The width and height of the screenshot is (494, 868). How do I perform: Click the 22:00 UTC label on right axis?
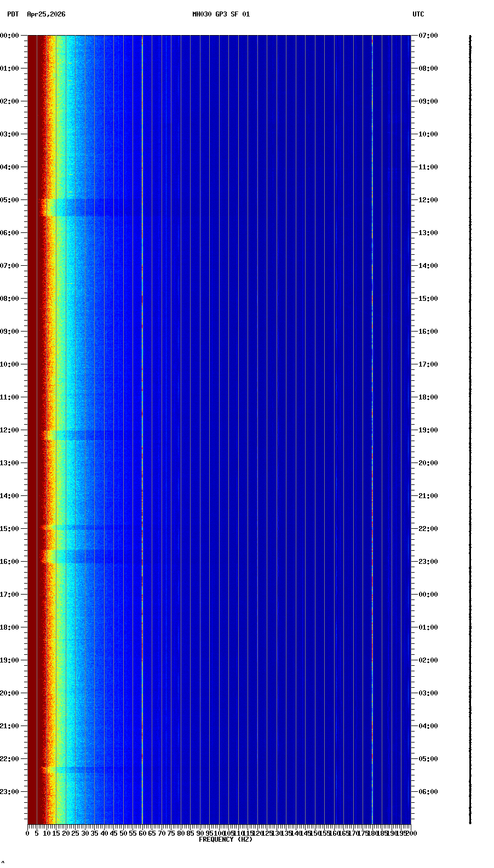(428, 529)
